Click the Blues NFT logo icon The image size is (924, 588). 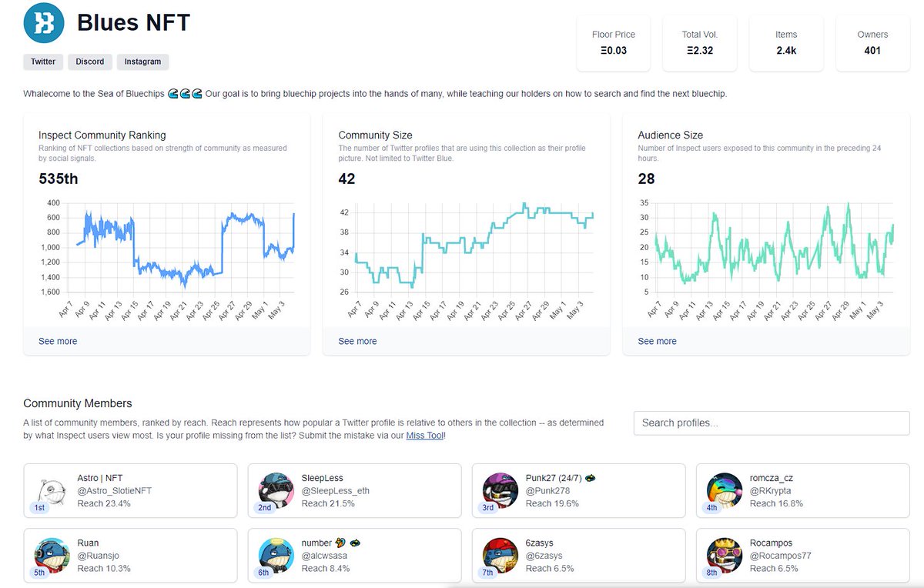44,22
